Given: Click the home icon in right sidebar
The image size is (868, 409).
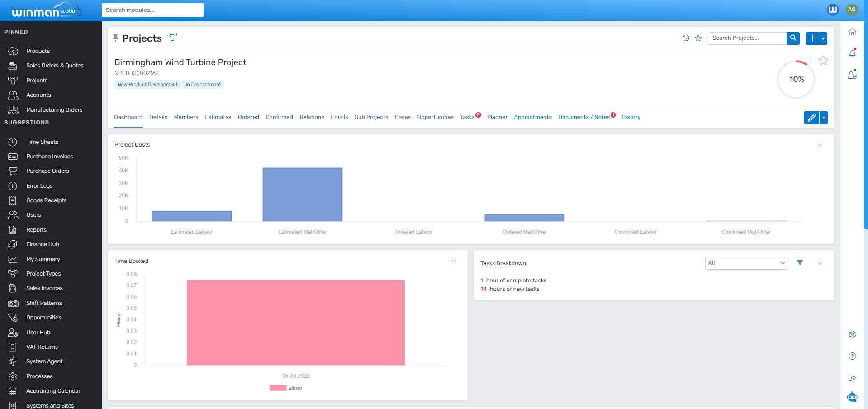Looking at the screenshot, I should [852, 32].
